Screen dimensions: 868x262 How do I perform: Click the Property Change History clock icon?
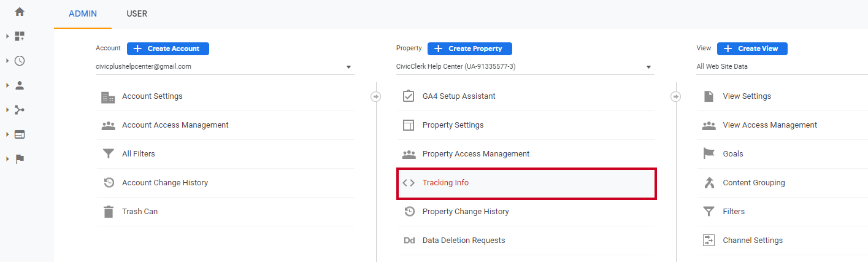point(409,212)
